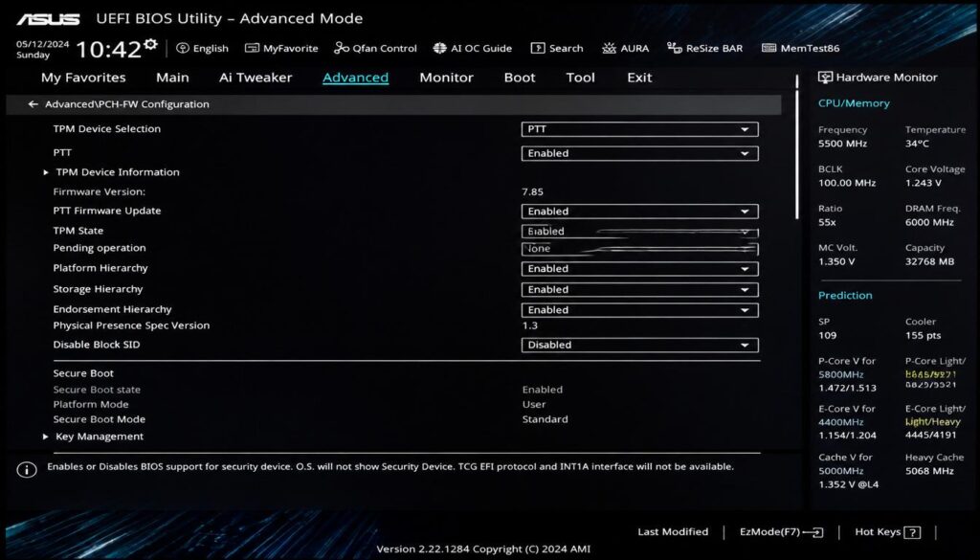Launch MemTest86
This screenshot has height=560, width=980.
pos(801,48)
